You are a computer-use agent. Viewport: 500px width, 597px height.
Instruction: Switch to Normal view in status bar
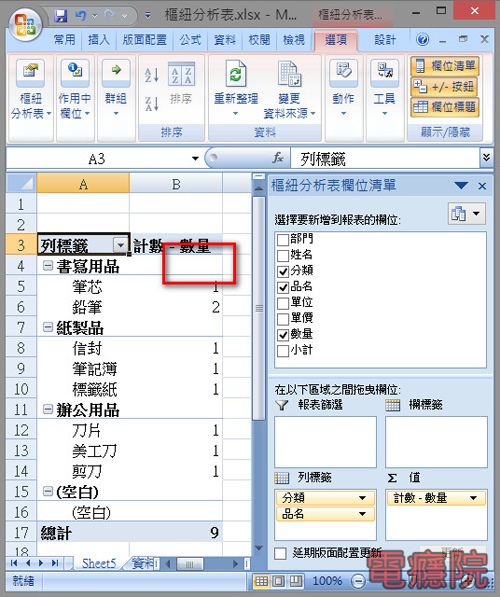coord(261,581)
